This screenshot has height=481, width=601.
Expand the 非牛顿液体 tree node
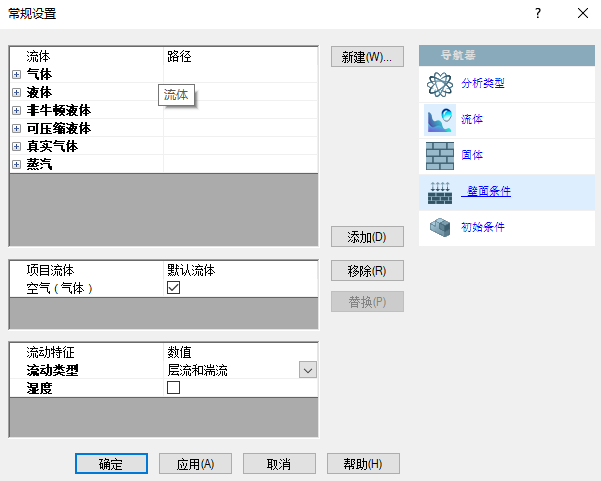point(16,110)
